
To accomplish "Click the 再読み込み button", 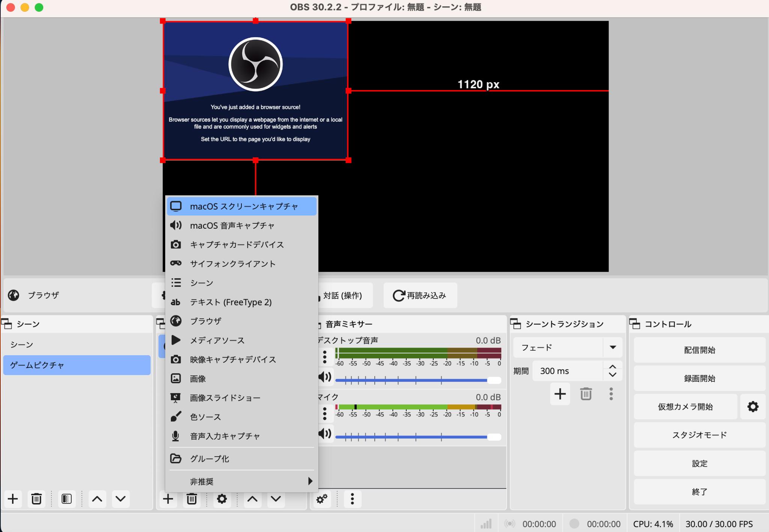I will pyautogui.click(x=420, y=295).
